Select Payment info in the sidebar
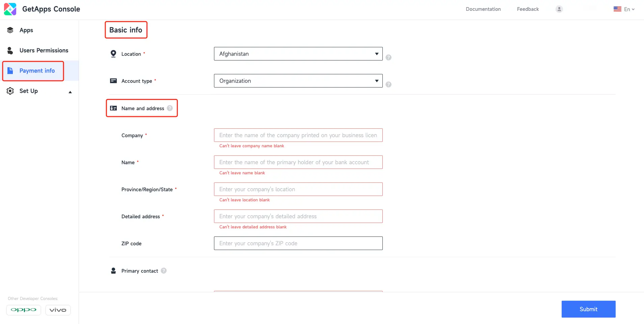The height and width of the screenshot is (324, 644). 37,71
